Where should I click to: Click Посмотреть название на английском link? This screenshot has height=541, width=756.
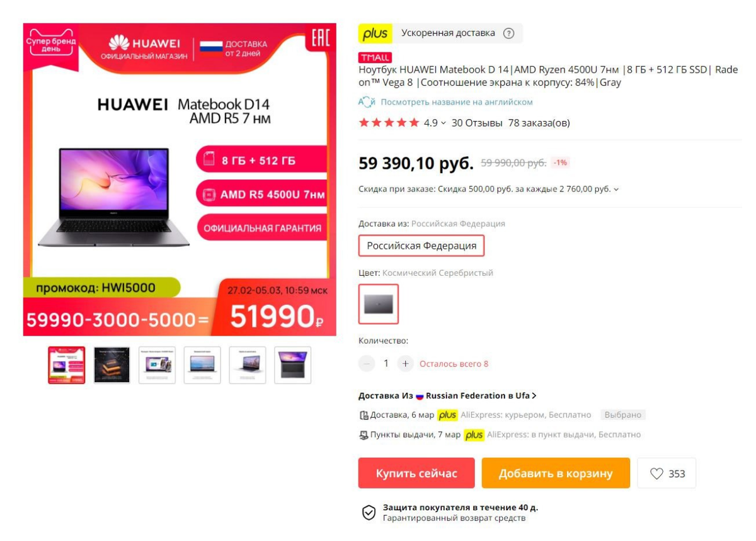tap(457, 102)
